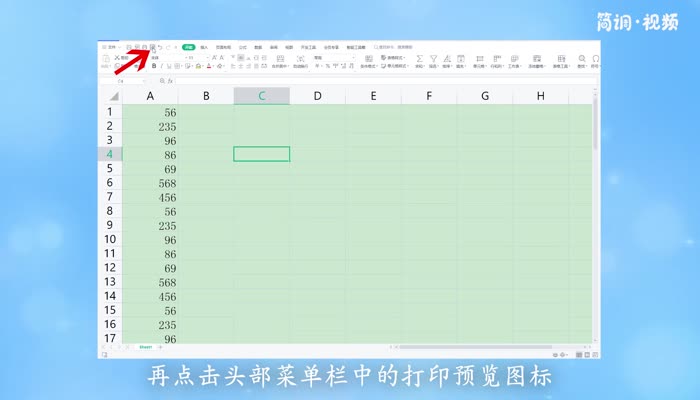Image resolution: width=700 pixels, height=400 pixels.
Task: Click the Find magnifier icon in the ribbon
Action: pyautogui.click(x=582, y=60)
